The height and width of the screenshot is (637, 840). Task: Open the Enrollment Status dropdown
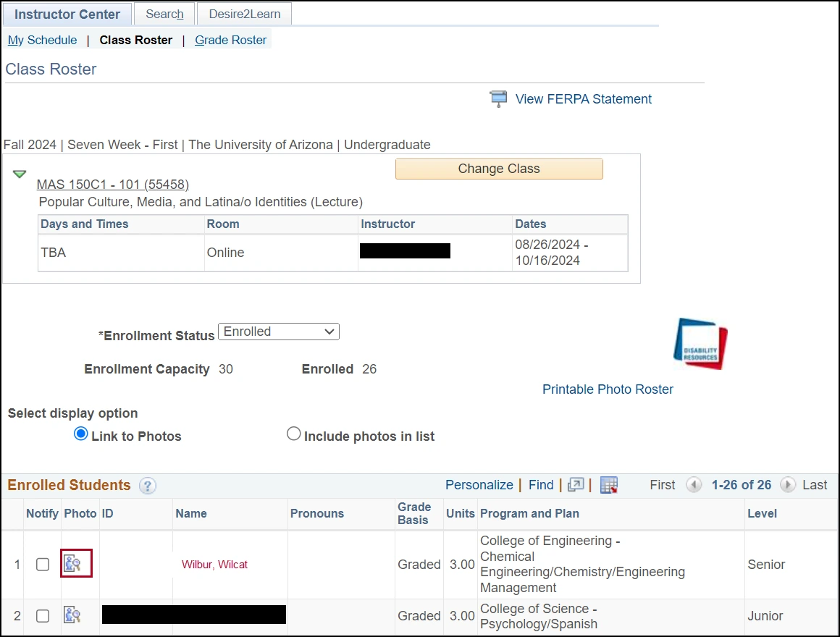[279, 332]
